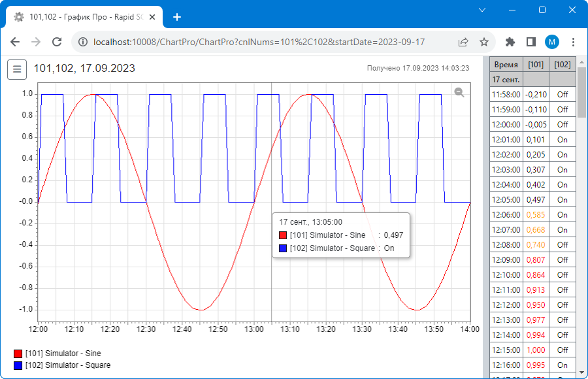Go back using browser back arrow
The height and width of the screenshot is (379, 588).
tap(15, 42)
